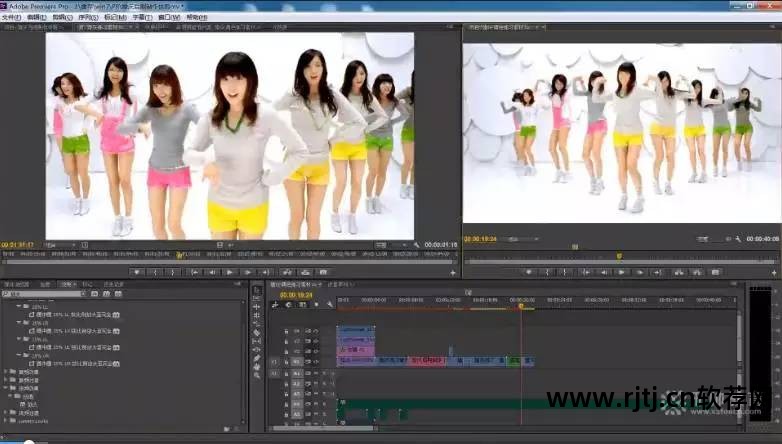
Task: Play the clip in the Source monitor
Action: tap(229, 272)
